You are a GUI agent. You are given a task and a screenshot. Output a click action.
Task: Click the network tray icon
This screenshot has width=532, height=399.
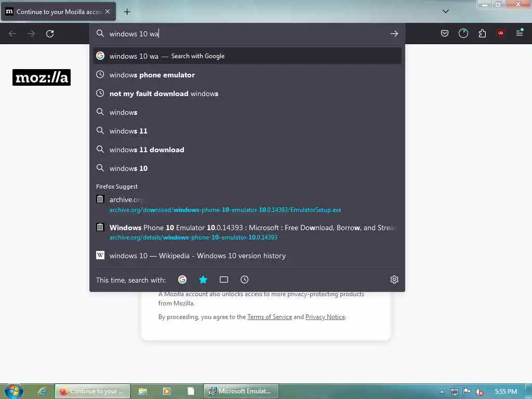click(x=454, y=392)
